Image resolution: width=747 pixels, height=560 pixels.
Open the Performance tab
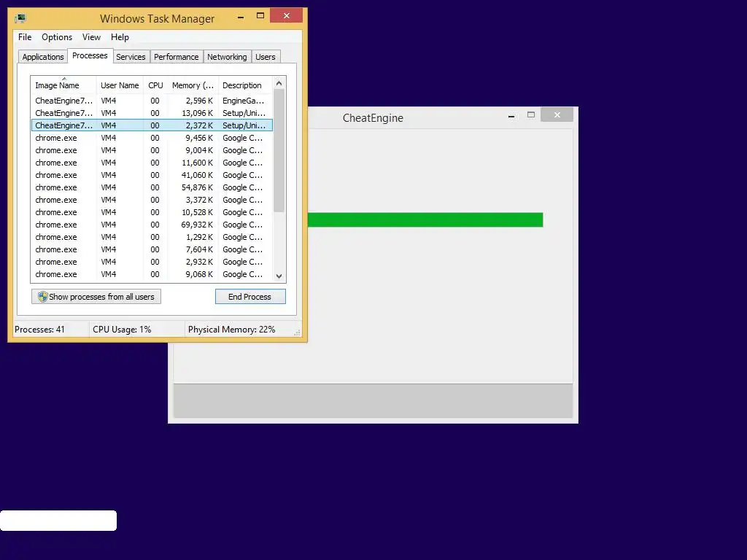pyautogui.click(x=177, y=57)
